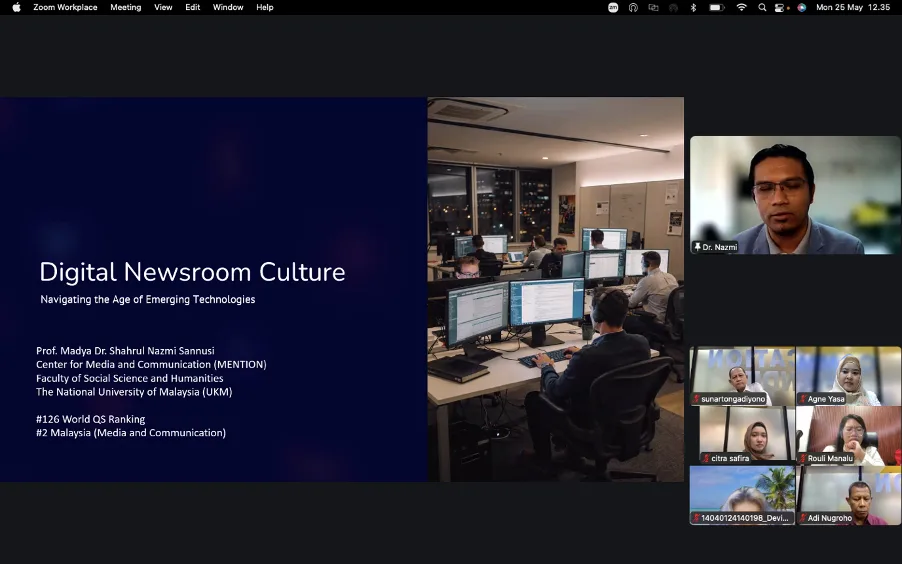The height and width of the screenshot is (564, 902).
Task: Select the 14040124140198_Devi video tile
Action: [x=742, y=496]
